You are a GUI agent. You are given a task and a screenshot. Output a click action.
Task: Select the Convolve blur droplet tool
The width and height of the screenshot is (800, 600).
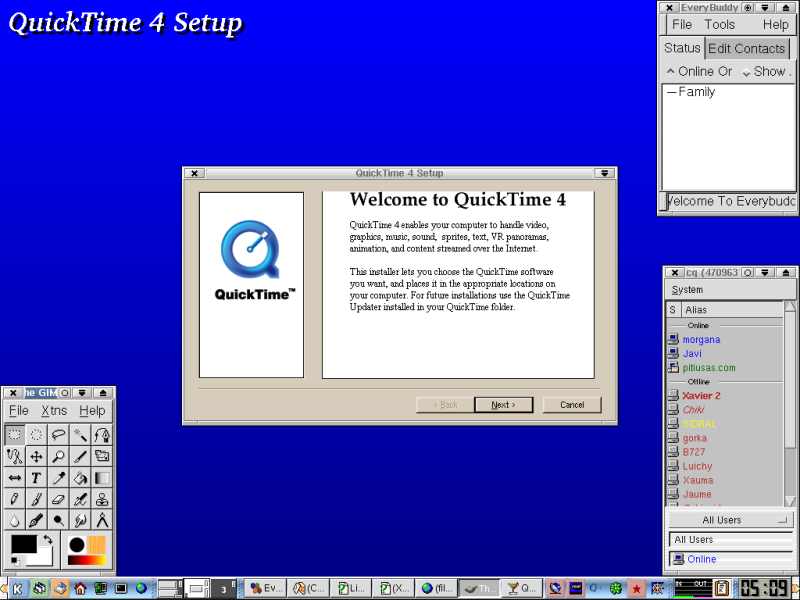click(14, 520)
